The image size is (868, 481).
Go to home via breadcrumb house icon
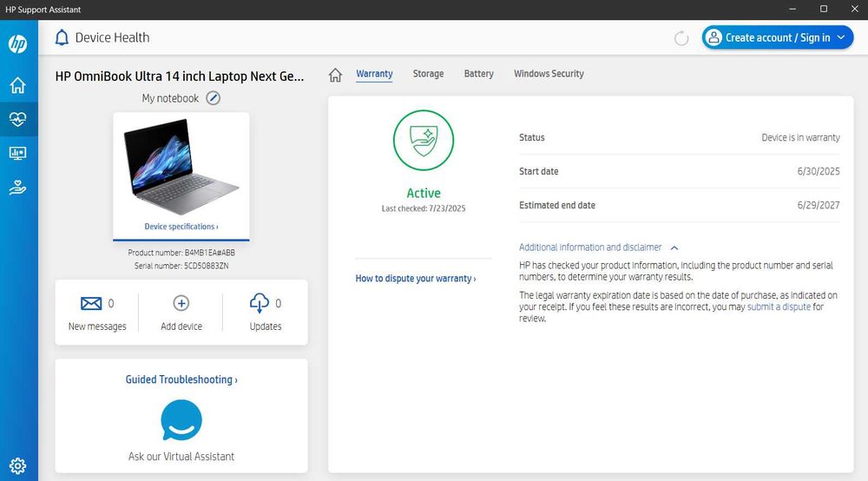click(335, 75)
